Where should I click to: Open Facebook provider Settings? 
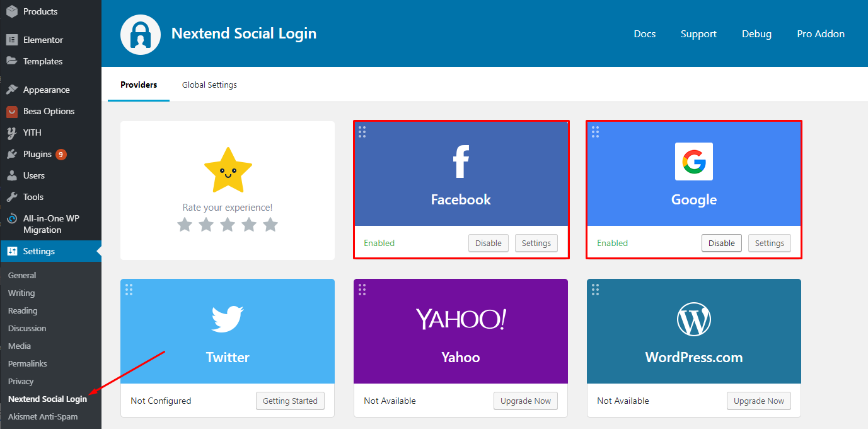[536, 243]
